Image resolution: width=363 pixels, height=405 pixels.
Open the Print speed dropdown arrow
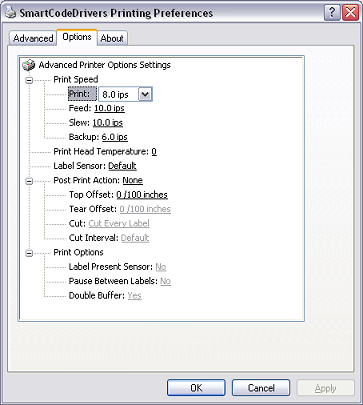[145, 94]
